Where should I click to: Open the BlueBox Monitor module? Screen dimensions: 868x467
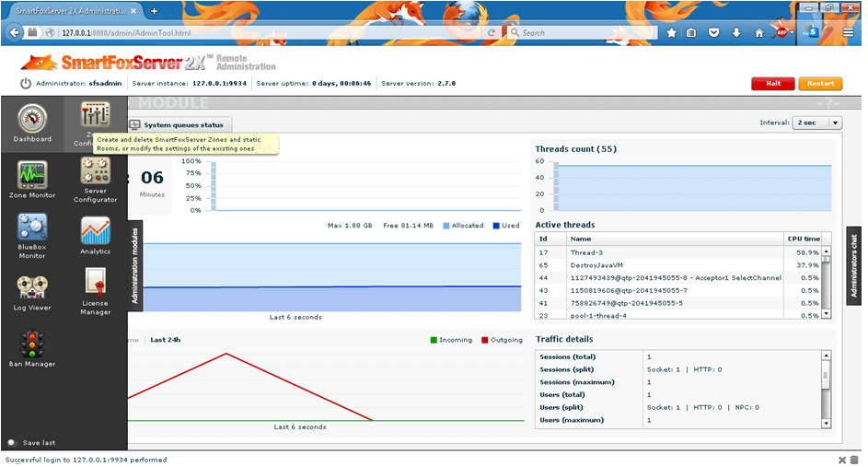click(x=32, y=236)
